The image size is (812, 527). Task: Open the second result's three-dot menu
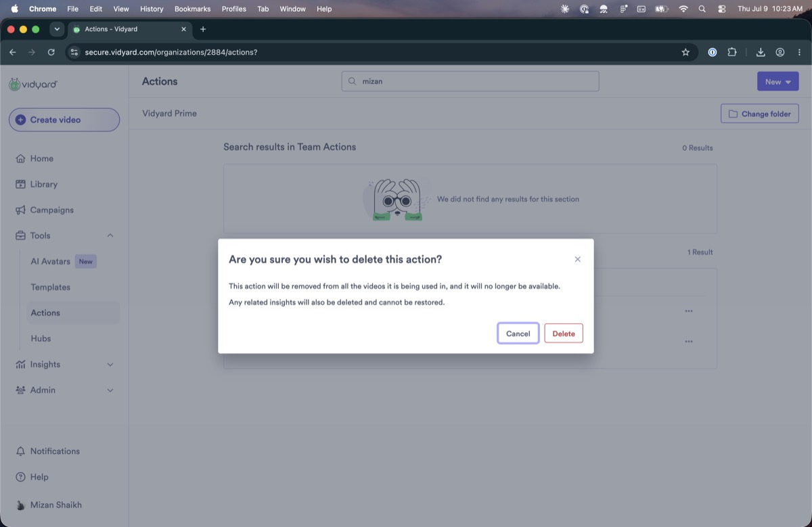click(x=689, y=342)
